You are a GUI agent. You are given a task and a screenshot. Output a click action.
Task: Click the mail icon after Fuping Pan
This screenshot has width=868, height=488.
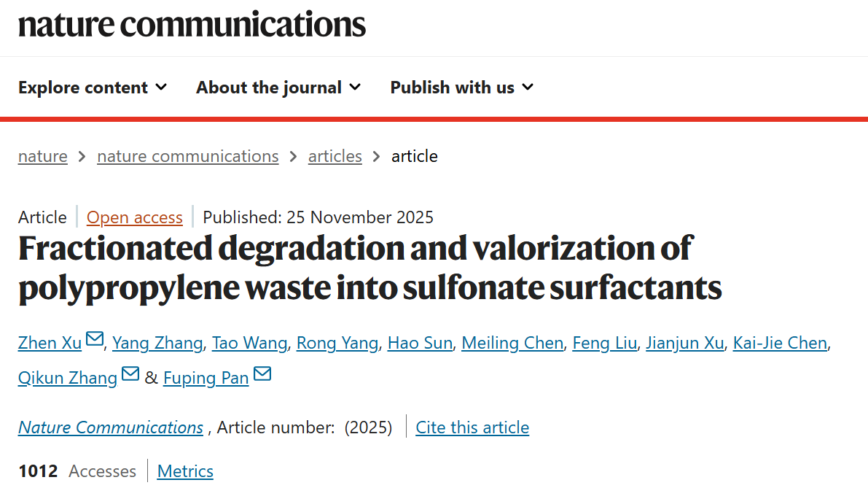[262, 375]
